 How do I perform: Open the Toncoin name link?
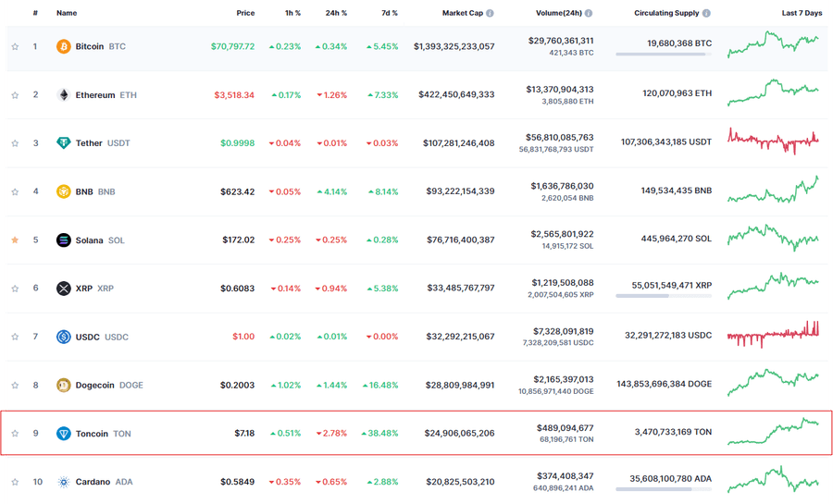click(x=92, y=434)
